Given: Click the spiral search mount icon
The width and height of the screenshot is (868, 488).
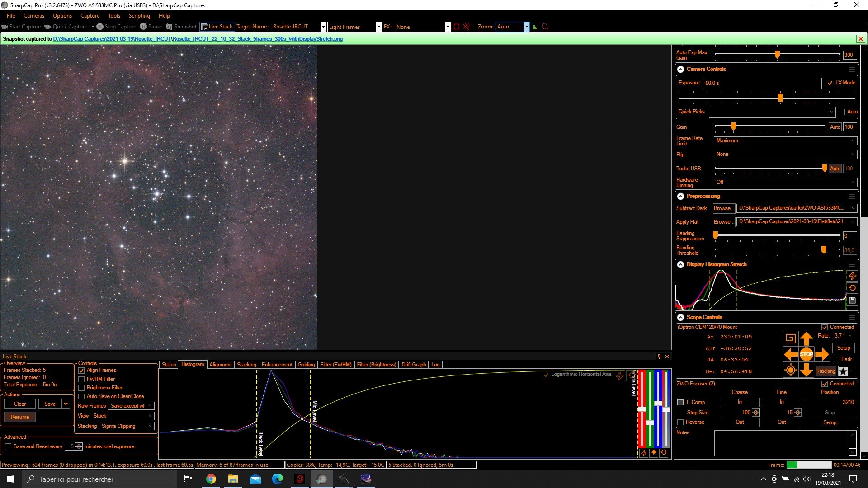Looking at the screenshot, I should pos(791,338).
